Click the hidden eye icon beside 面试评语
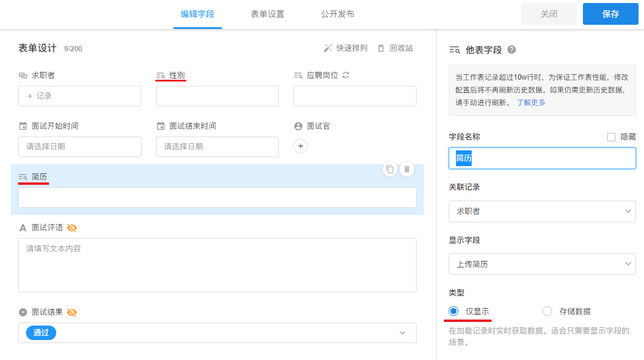Image resolution: width=644 pixels, height=360 pixels. click(x=72, y=228)
